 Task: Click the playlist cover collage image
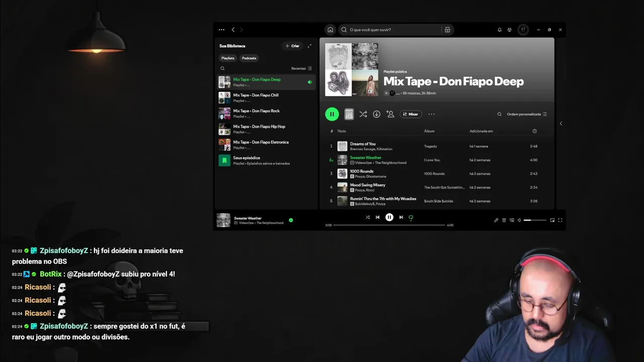point(351,69)
